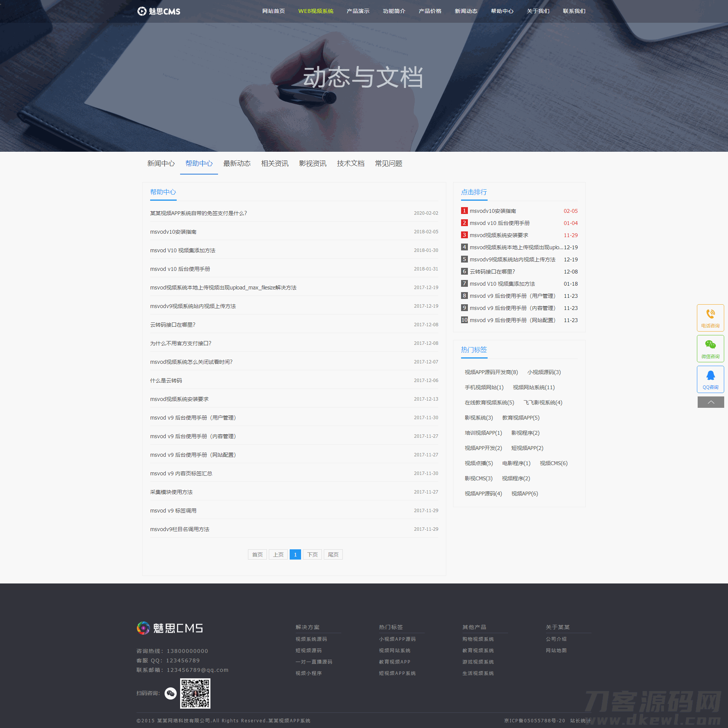Click the QQ consultation penguin icon
Image resolution: width=728 pixels, height=728 pixels.
[x=710, y=376]
